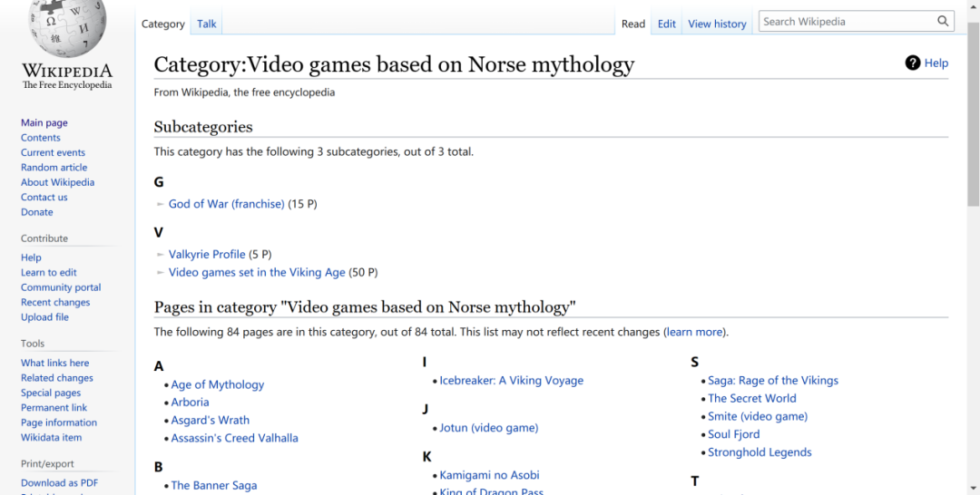Open Recent changes link
980x495 pixels.
coord(55,303)
